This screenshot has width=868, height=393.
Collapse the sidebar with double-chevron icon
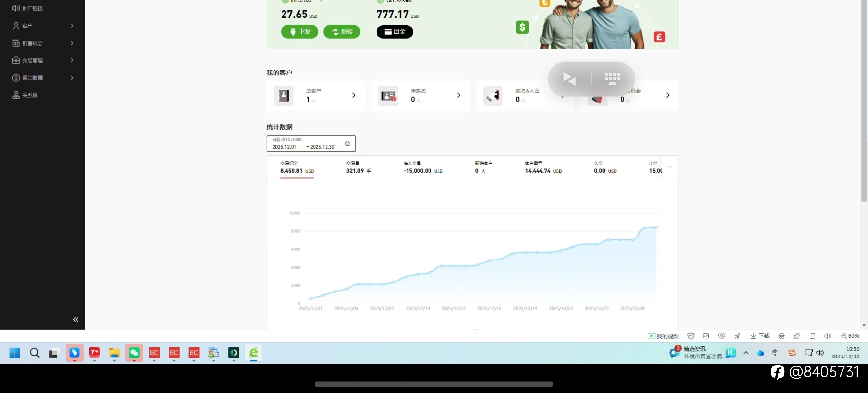point(76,319)
